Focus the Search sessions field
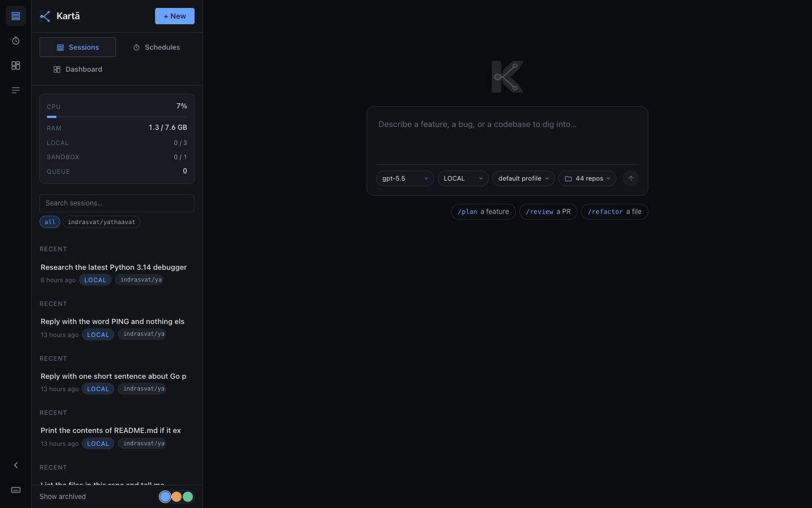Screen dimensions: 812x508 [117, 203]
